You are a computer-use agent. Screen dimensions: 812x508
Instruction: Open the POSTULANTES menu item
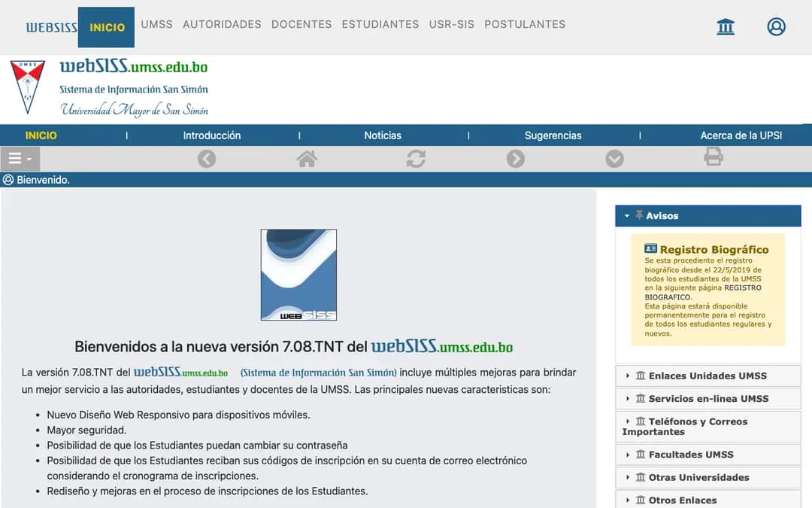(525, 24)
